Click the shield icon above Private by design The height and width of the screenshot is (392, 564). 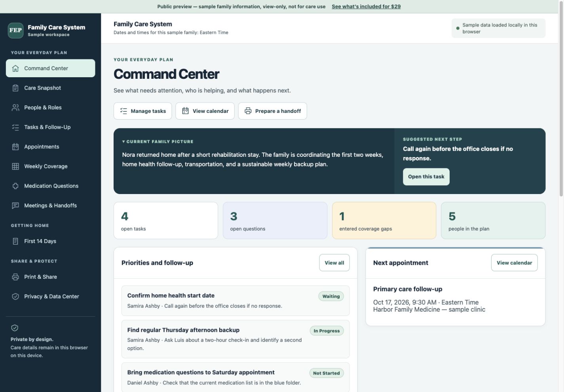(x=15, y=328)
